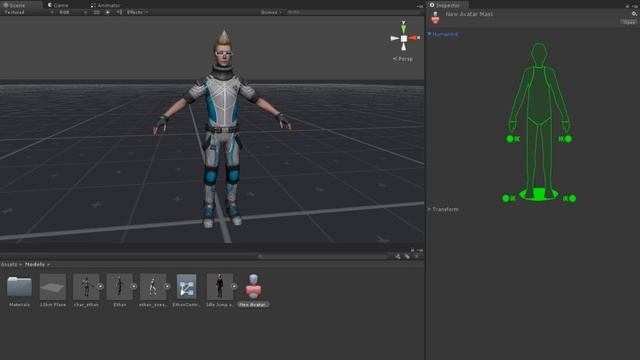Toggle the torso body in the avatar mask
This screenshot has width=640, height=360.
539,96
